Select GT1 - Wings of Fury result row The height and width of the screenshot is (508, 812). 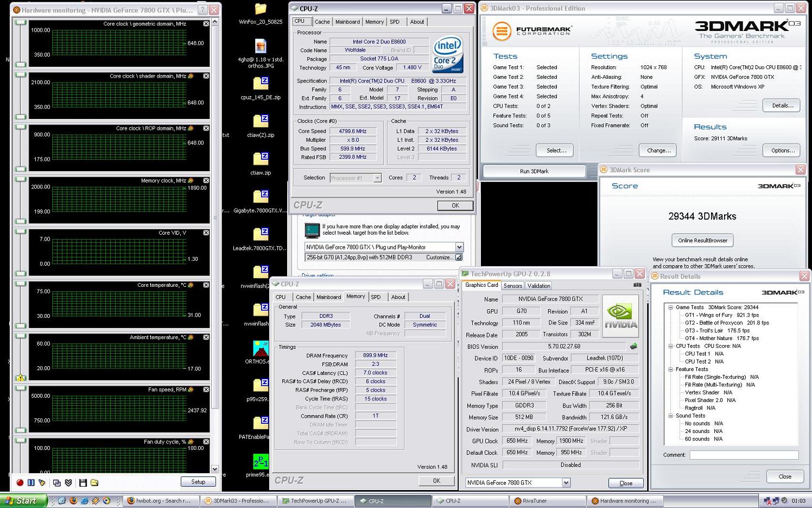pyautogui.click(x=721, y=315)
